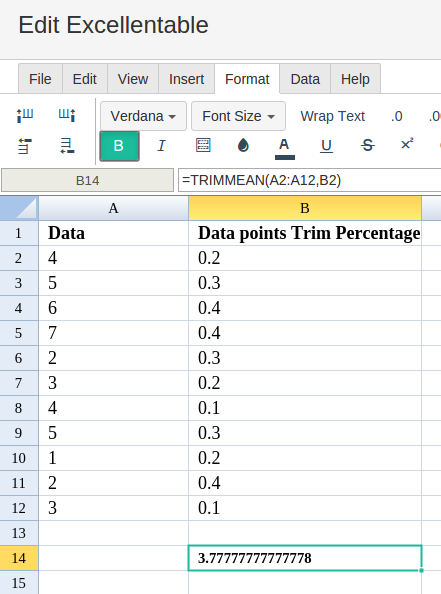Toggle underline formatting
The image size is (441, 594).
coord(326,146)
